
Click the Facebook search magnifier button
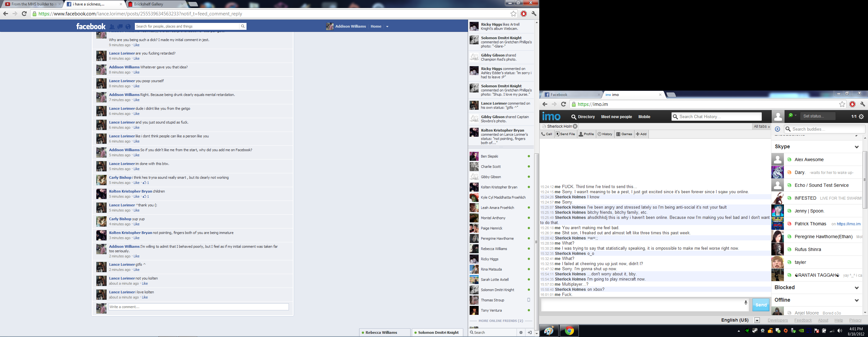click(243, 26)
